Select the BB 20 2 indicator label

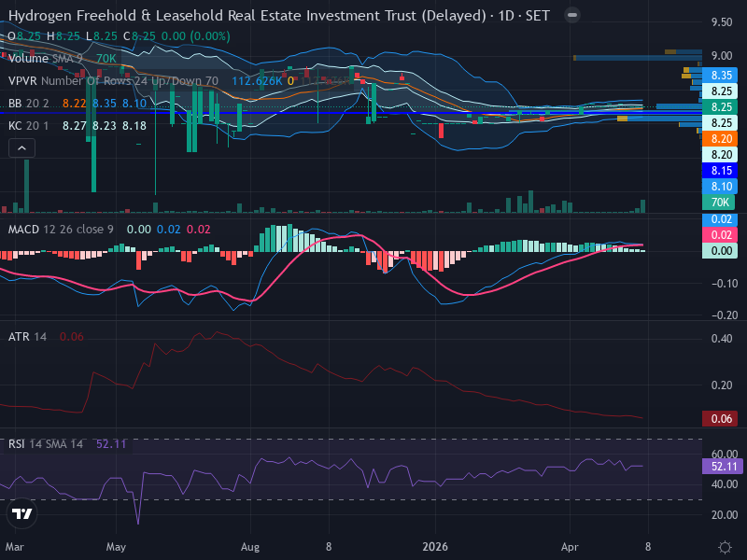pyautogui.click(x=29, y=104)
